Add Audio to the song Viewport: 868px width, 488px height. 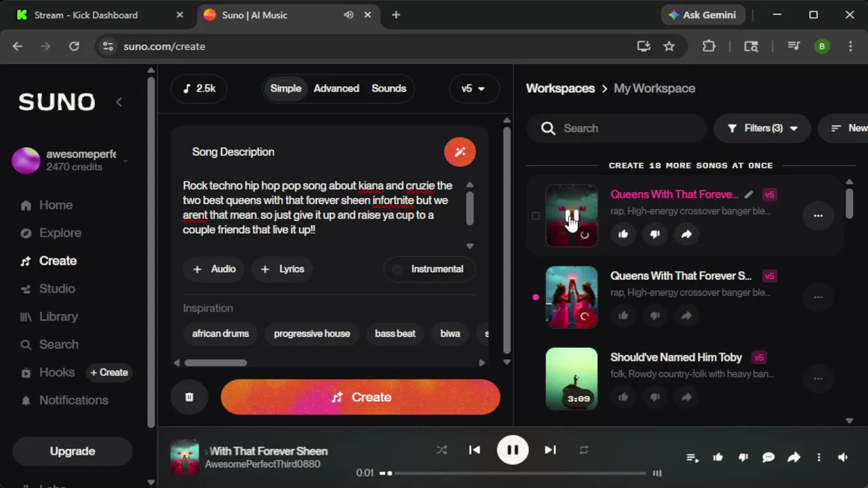pos(214,269)
